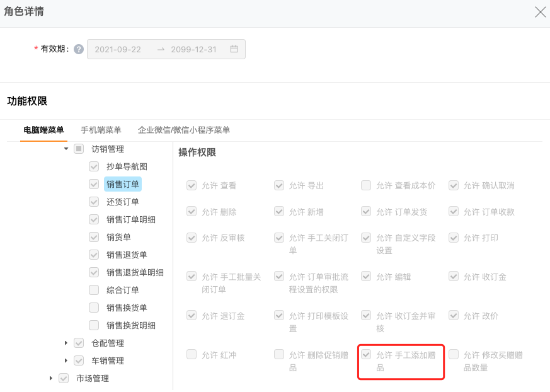Toggle the 销售订单明细 checkbox

coord(94,219)
